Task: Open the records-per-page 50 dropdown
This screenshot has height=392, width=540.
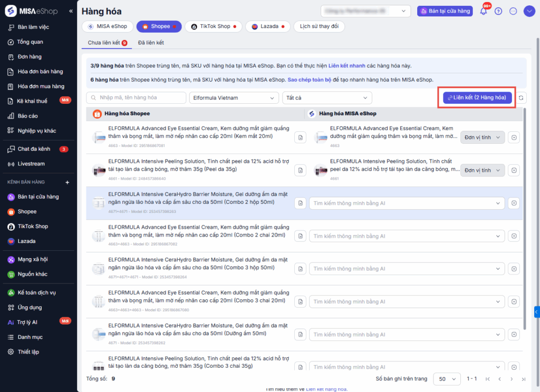Action: coord(447,379)
